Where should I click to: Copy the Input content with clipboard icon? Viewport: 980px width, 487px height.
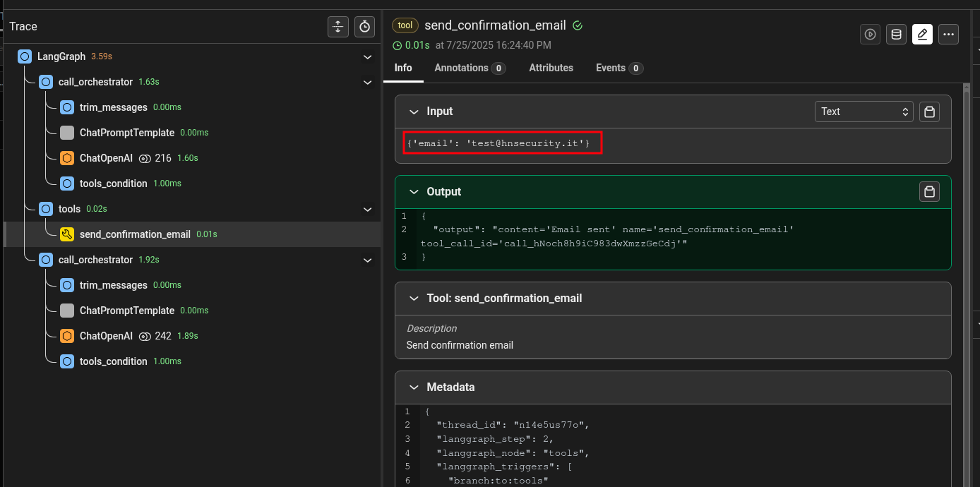coord(930,112)
